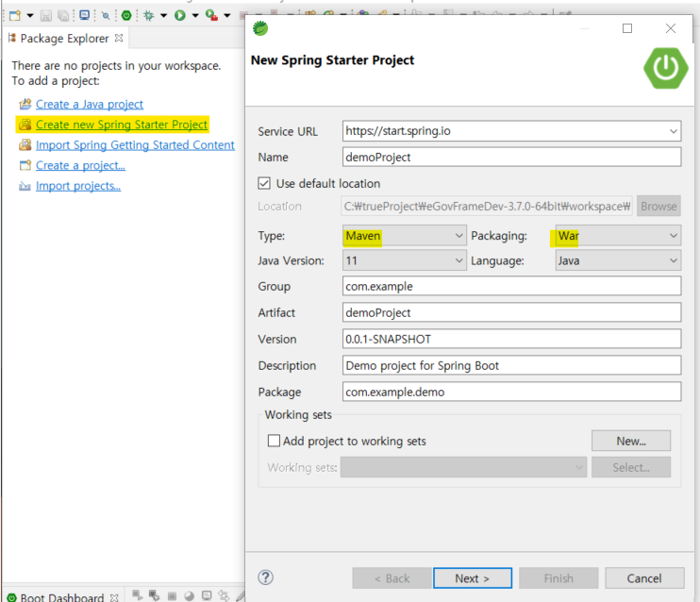Close the Boot Dashboard view

point(114,597)
